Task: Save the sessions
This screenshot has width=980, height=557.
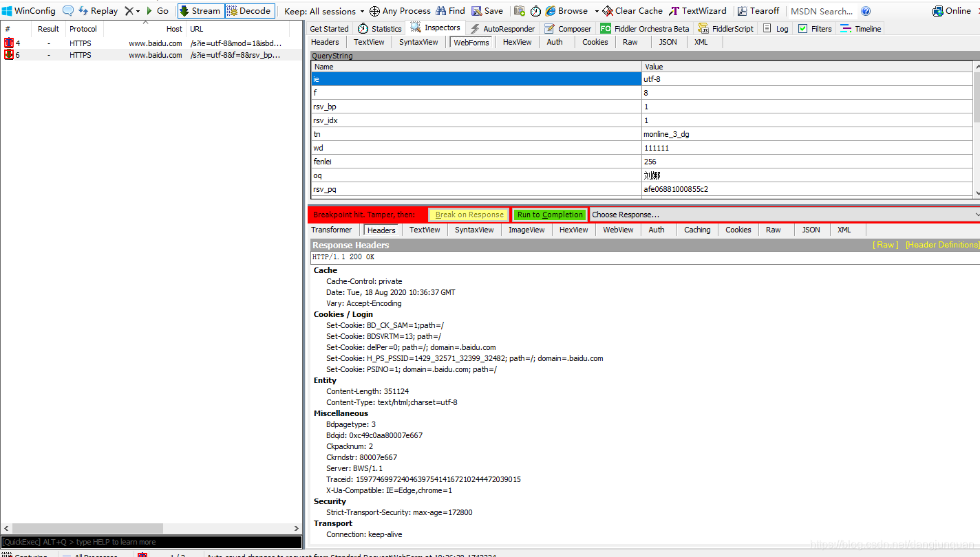Action: [487, 11]
